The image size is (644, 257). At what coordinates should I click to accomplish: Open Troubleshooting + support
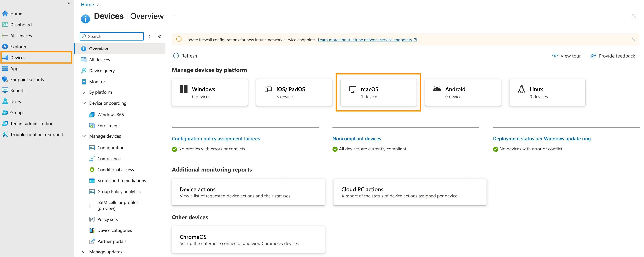coord(37,134)
